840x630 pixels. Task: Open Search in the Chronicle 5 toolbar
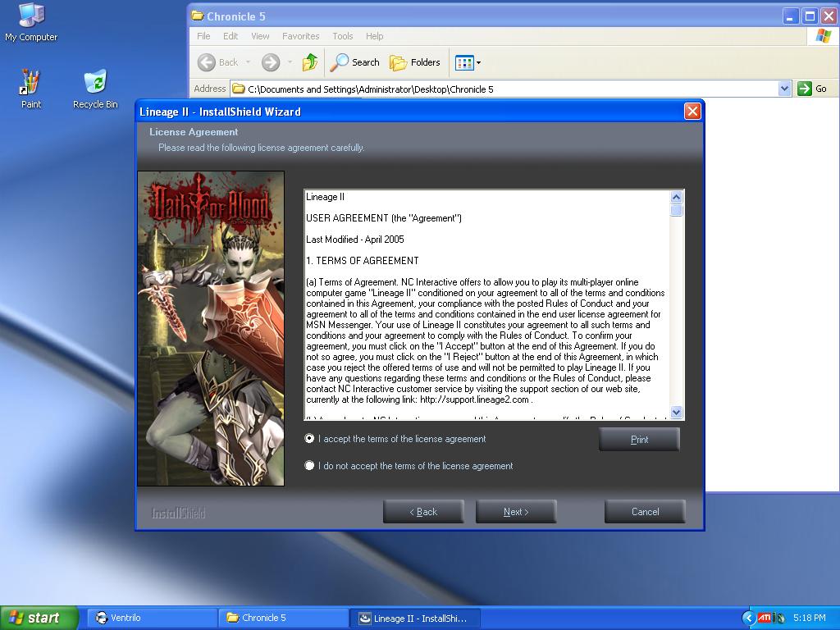(x=354, y=62)
